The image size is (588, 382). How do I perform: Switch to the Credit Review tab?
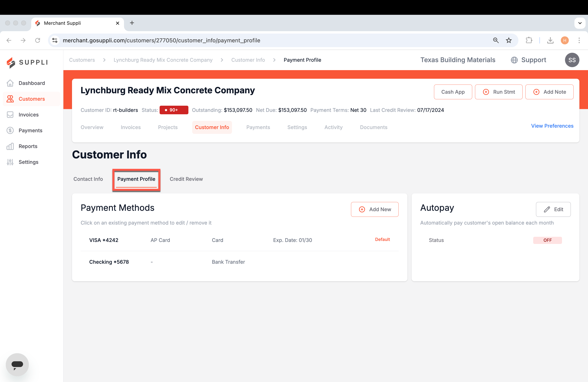[186, 179]
